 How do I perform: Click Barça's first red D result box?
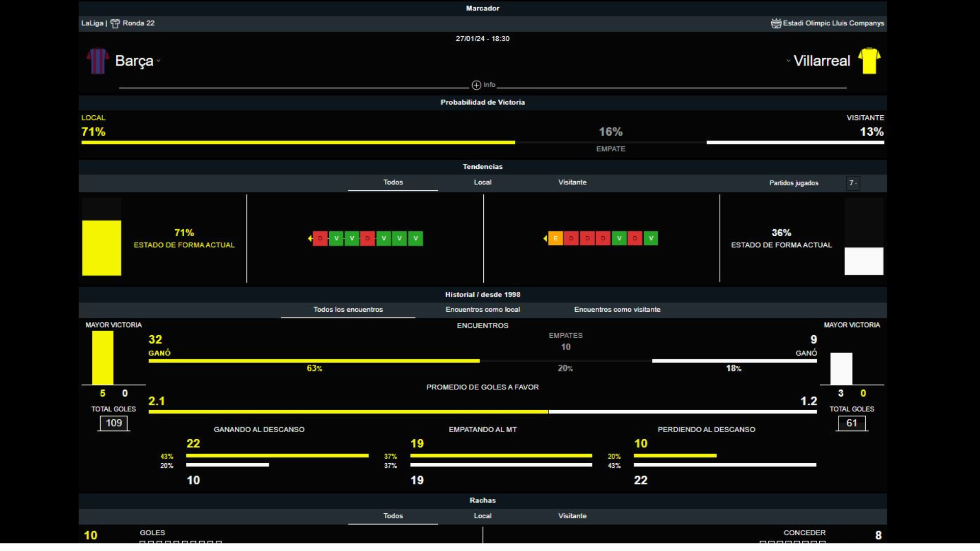click(320, 239)
